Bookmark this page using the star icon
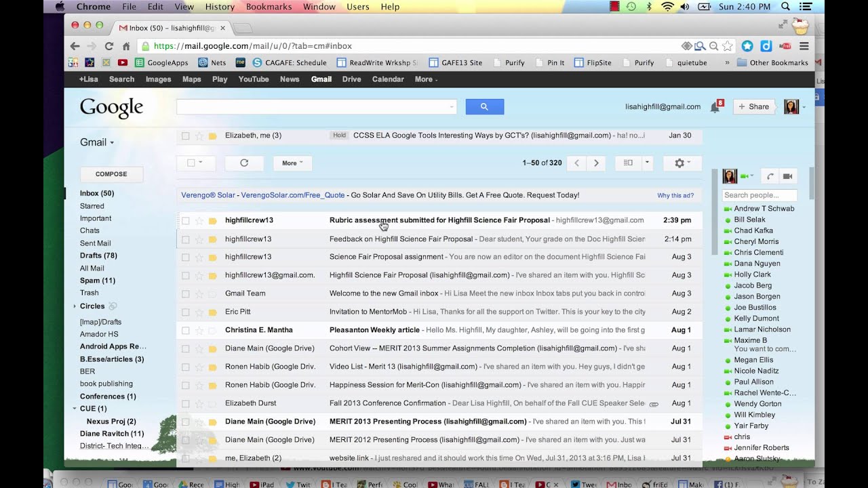The height and width of the screenshot is (488, 868). (x=728, y=46)
